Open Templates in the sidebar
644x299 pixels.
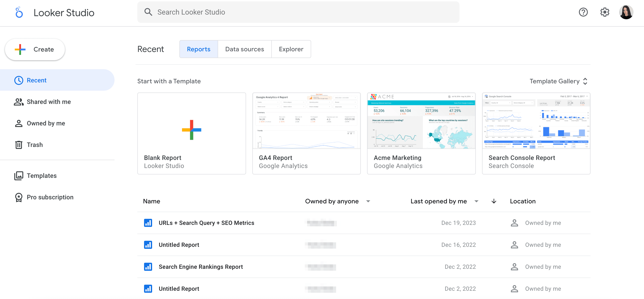pyautogui.click(x=57, y=176)
